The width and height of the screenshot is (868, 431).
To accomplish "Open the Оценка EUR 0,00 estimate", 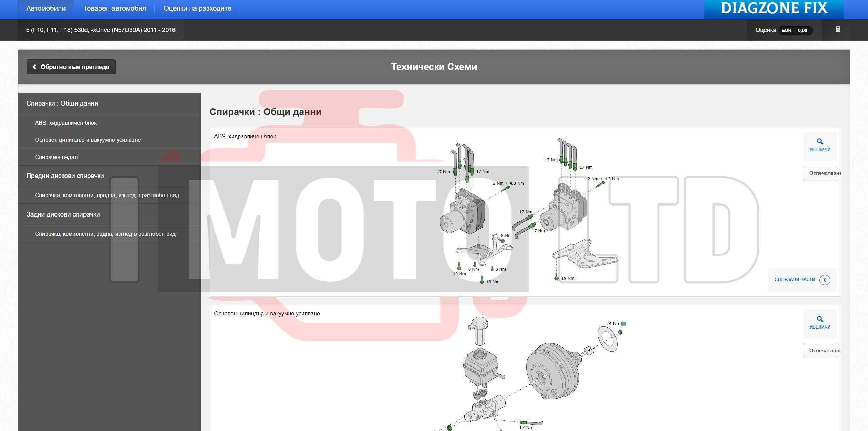I will pyautogui.click(x=784, y=30).
